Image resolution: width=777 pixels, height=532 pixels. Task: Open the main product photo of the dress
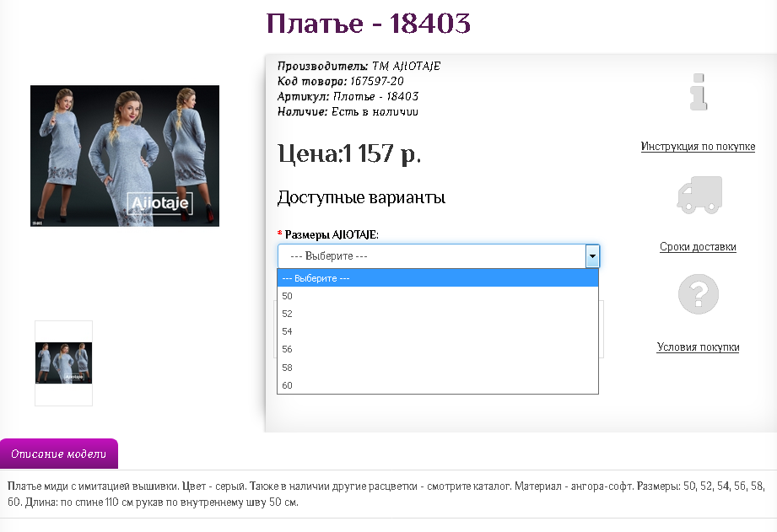click(x=125, y=156)
